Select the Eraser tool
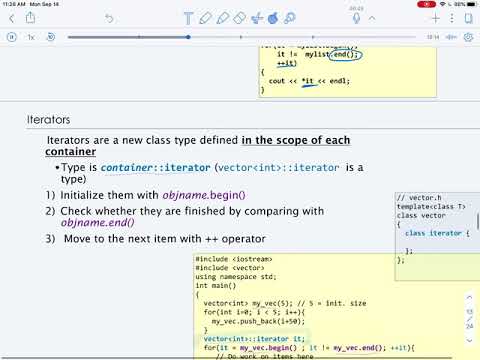 tap(240, 18)
